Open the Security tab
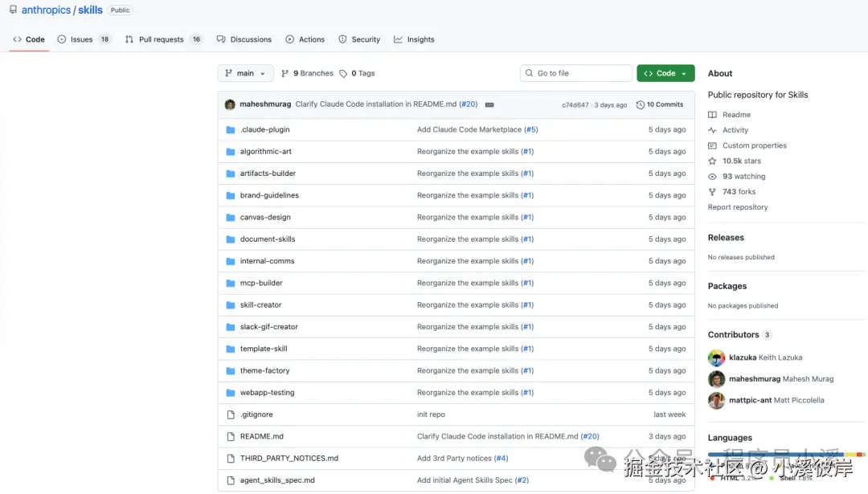 click(359, 39)
